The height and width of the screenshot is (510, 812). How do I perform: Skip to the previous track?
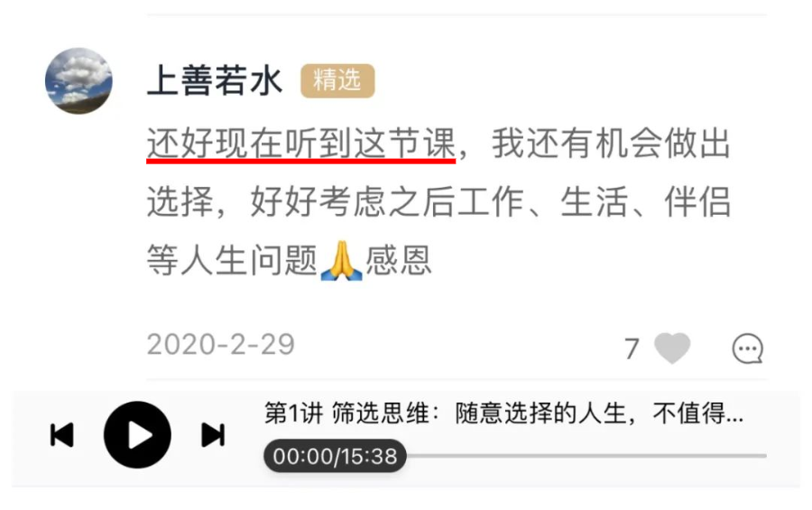[62, 435]
